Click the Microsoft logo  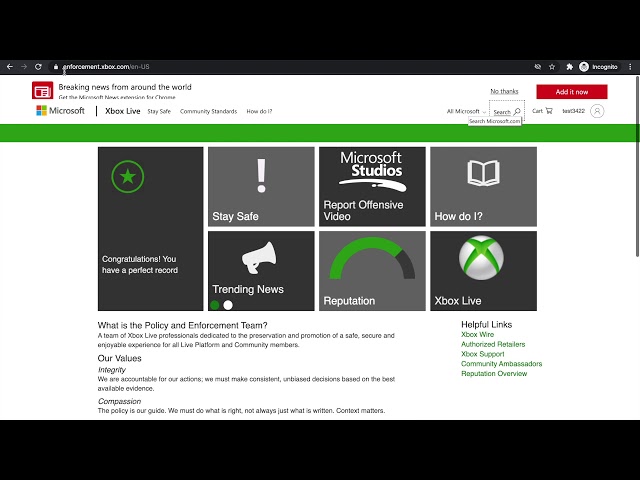point(60,111)
